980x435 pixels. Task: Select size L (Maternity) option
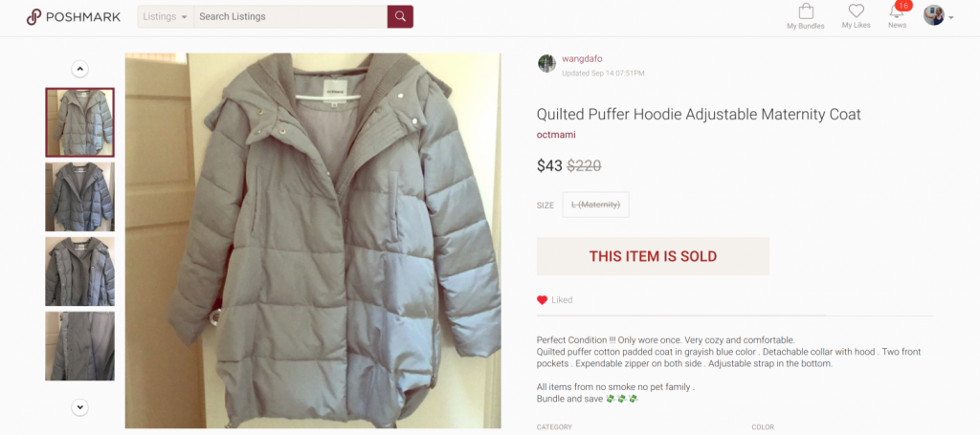tap(595, 205)
